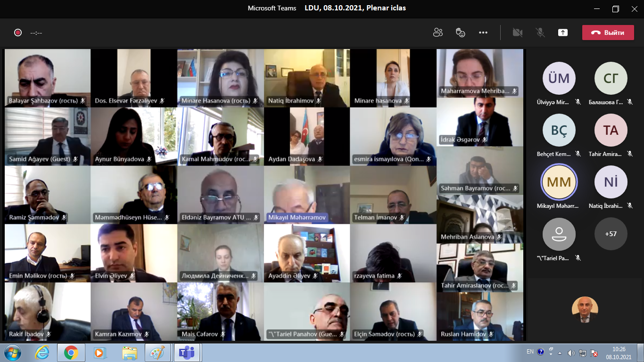Toggle the microphone on
This screenshot has width=644, height=362.
(x=540, y=33)
